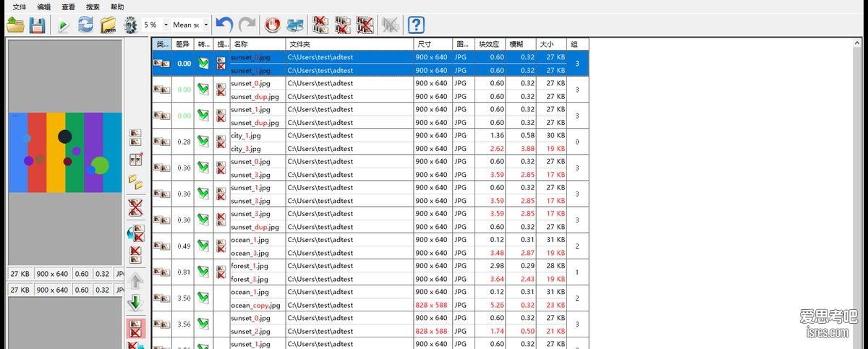Click the blue undo arrow
The image size is (868, 349).
[224, 25]
